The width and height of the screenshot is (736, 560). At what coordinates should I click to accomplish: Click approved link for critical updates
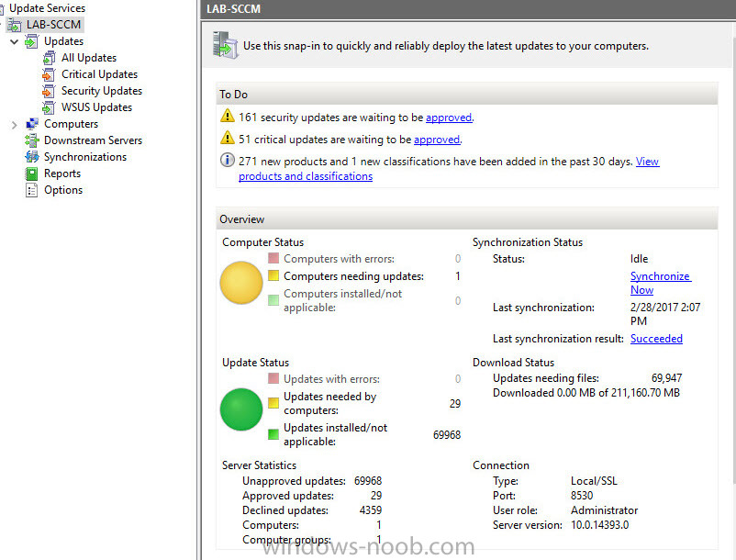(437, 140)
